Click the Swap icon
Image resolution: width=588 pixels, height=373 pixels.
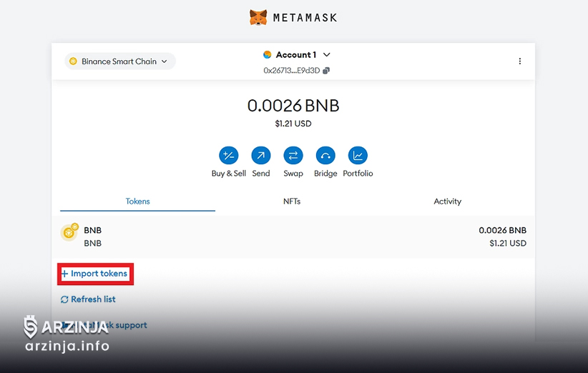click(x=293, y=156)
